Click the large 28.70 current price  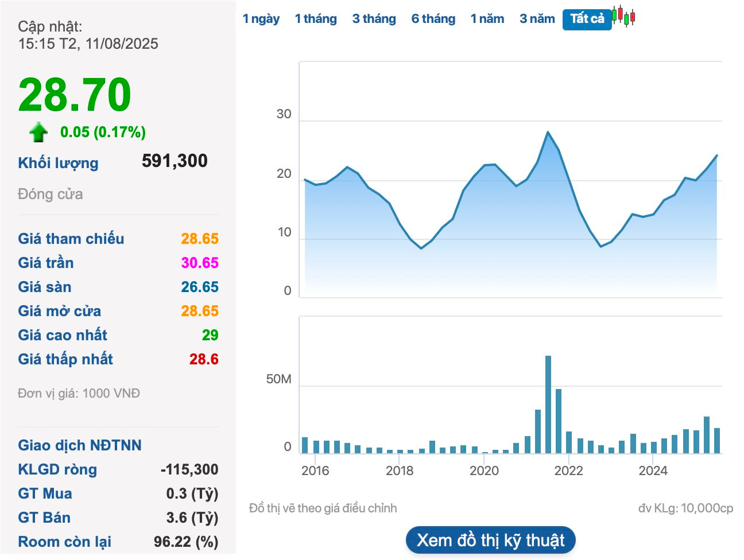[75, 95]
